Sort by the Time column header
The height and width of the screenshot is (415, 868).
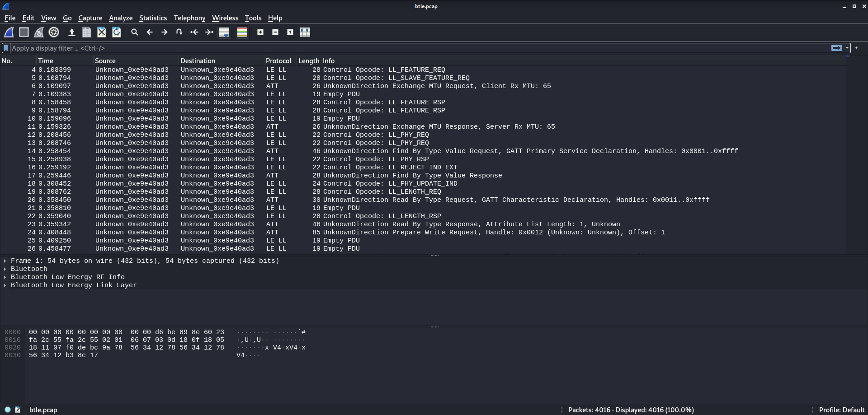point(65,61)
